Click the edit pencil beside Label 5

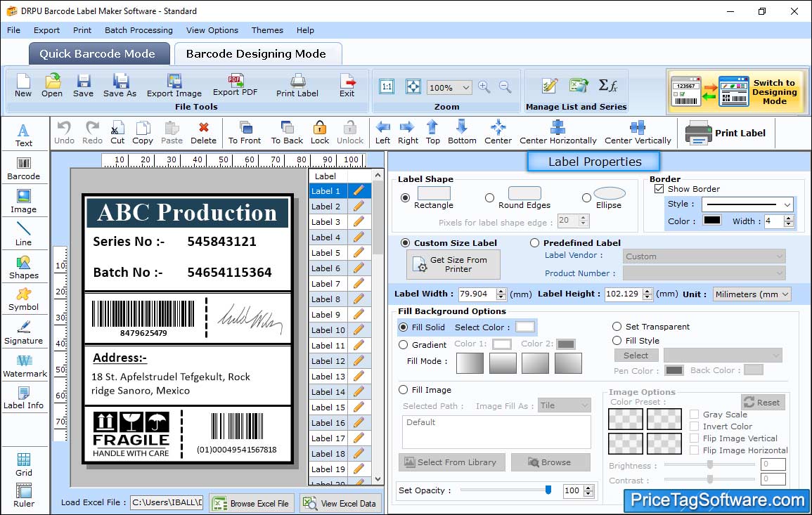(359, 253)
